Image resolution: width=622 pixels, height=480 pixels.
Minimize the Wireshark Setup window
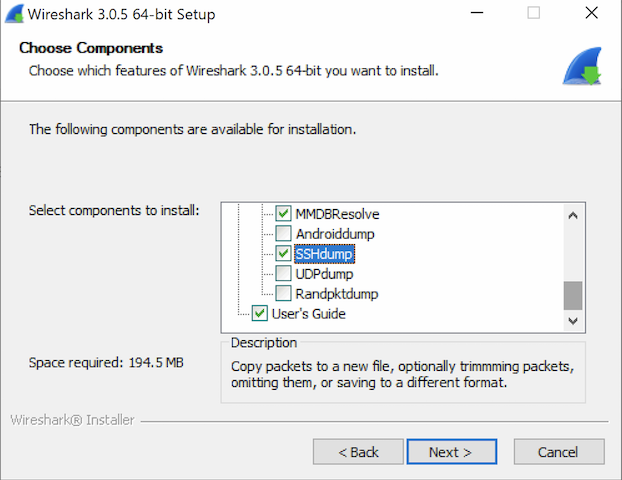pyautogui.click(x=477, y=13)
